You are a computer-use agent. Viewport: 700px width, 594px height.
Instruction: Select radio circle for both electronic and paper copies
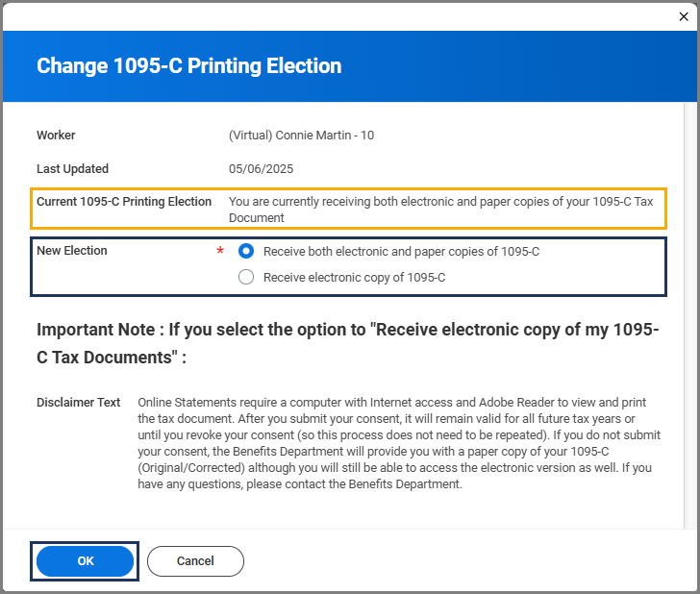click(x=246, y=252)
